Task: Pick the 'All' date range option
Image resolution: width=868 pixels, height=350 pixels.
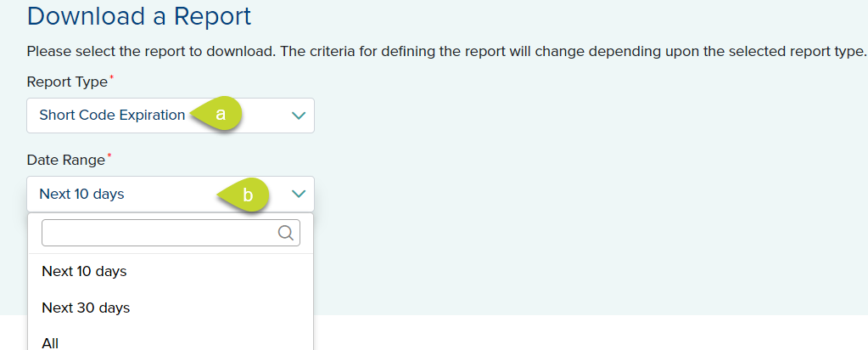Action: 50,343
